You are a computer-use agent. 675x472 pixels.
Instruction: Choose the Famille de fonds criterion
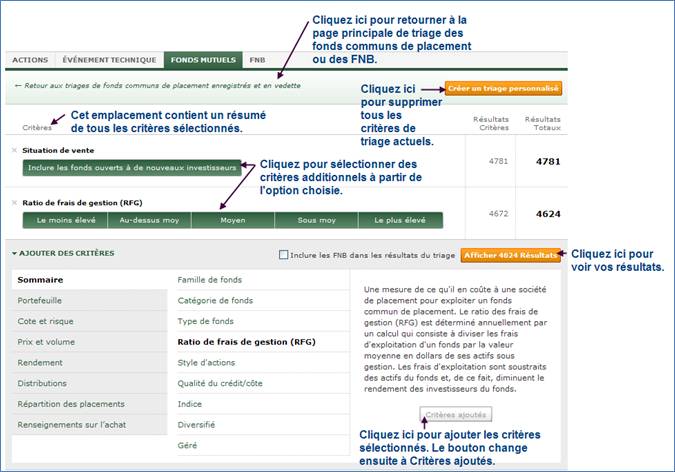tap(263, 280)
